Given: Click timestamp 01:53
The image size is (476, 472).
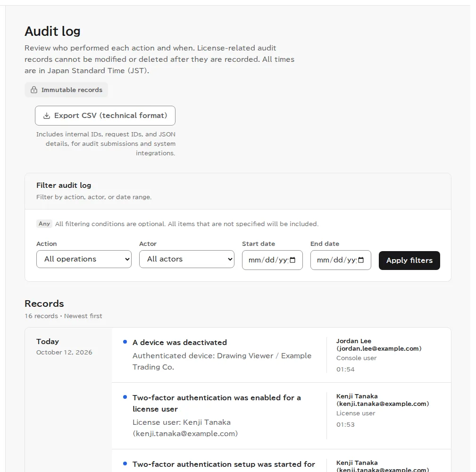Looking at the screenshot, I should pyautogui.click(x=345, y=425).
